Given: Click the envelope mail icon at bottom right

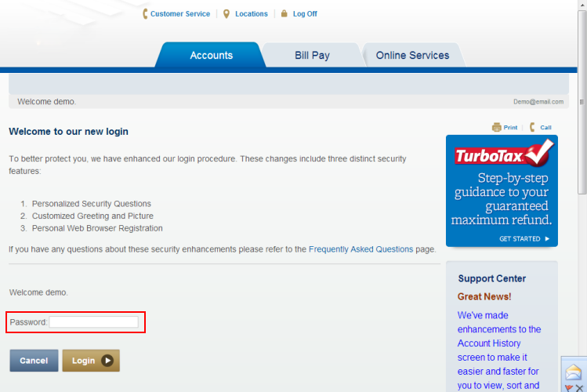Looking at the screenshot, I should point(573,372).
